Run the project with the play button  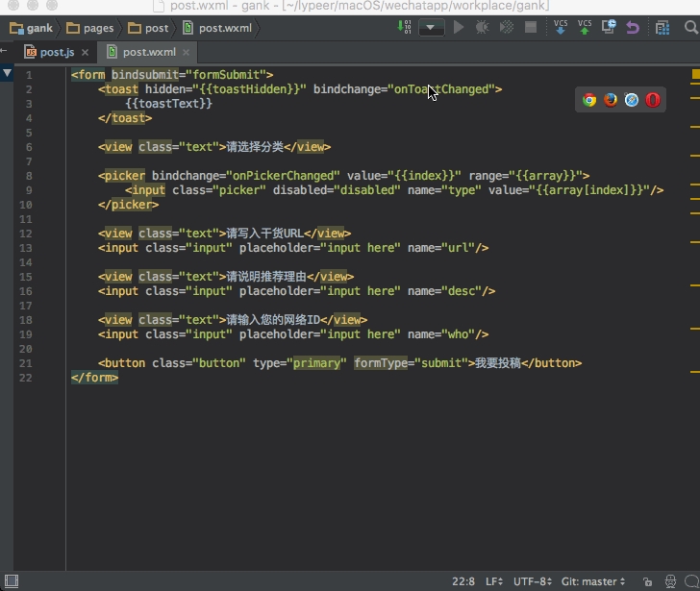[459, 28]
